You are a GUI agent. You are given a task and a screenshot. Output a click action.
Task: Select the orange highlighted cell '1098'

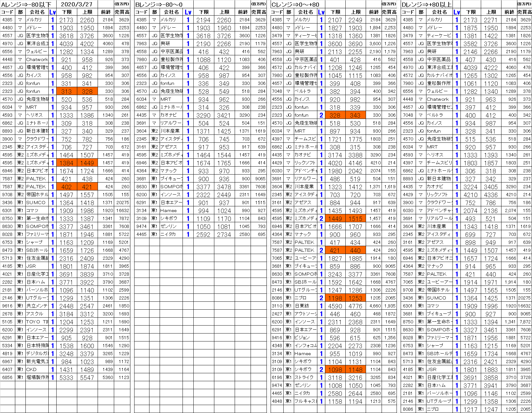tap(335, 369)
